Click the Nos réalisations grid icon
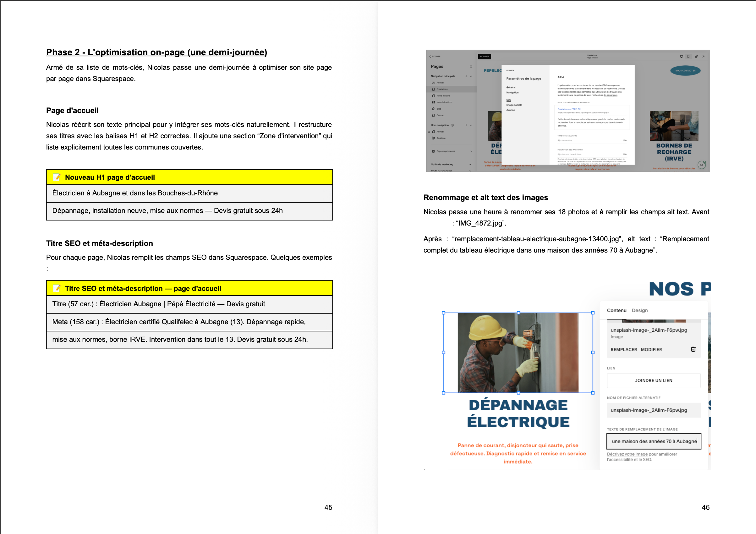This screenshot has height=534, width=756. [x=434, y=102]
